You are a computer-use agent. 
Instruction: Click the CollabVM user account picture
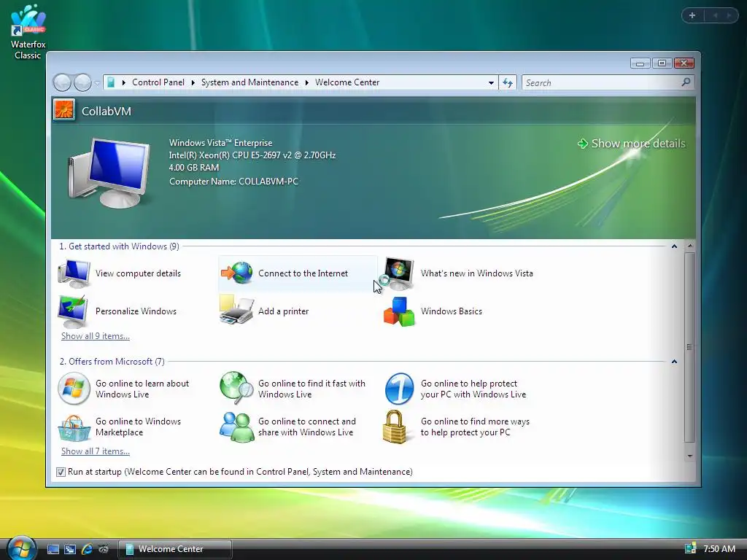click(x=64, y=110)
